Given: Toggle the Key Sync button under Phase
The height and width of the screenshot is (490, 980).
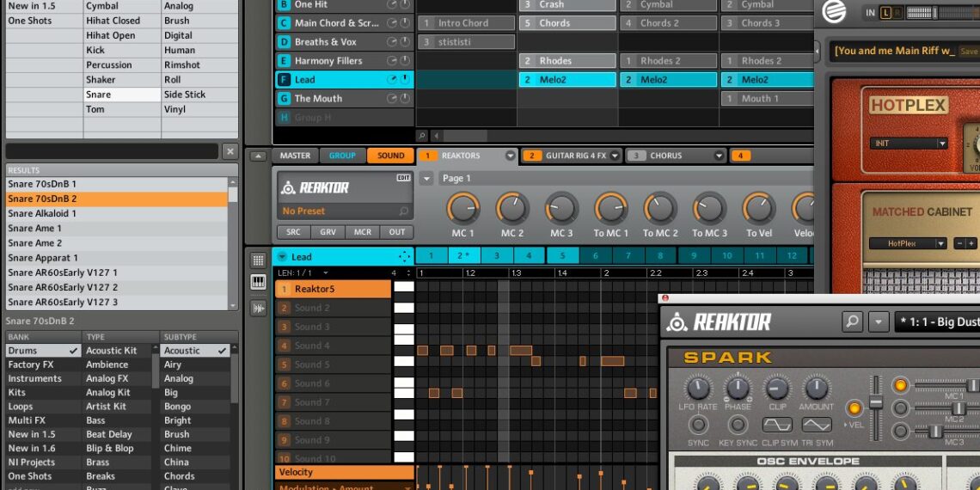Looking at the screenshot, I should pos(738,425).
